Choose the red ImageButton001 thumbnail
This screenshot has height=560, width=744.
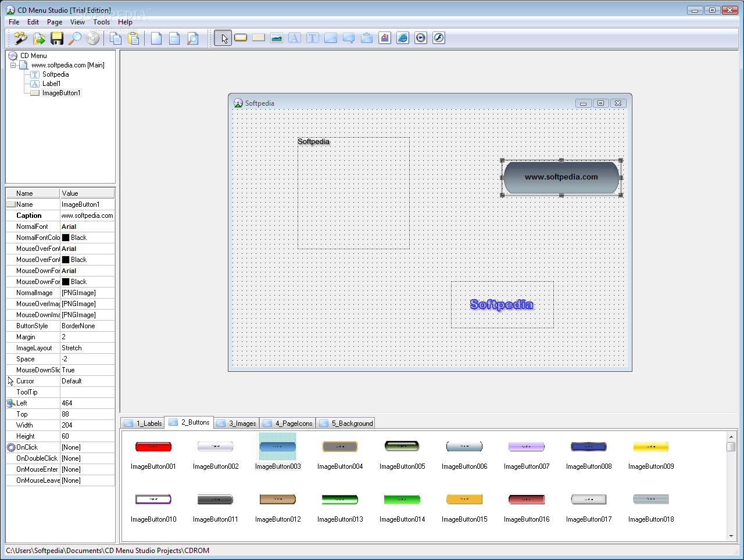[153, 447]
